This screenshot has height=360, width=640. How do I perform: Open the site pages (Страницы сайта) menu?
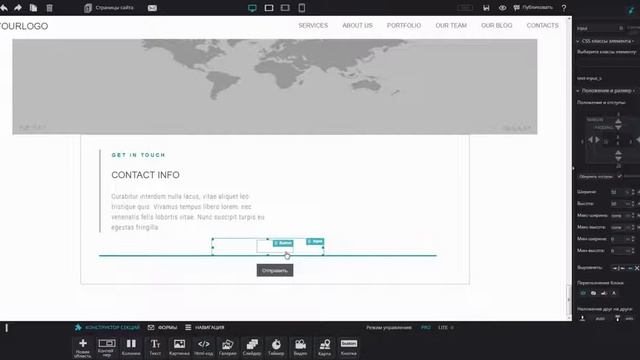(x=109, y=8)
